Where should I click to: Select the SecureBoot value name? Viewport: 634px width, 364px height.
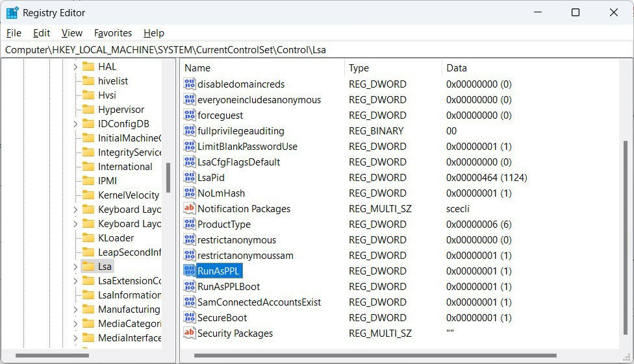coord(222,317)
